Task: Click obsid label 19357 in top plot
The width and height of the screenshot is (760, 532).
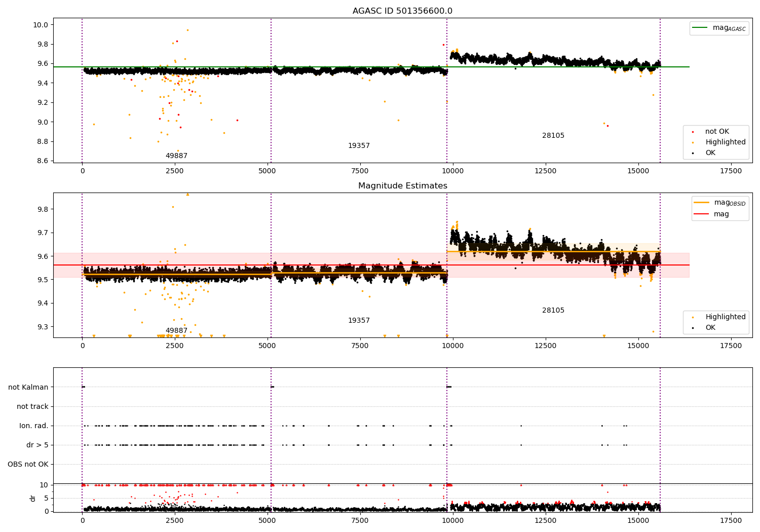Action: pos(359,145)
